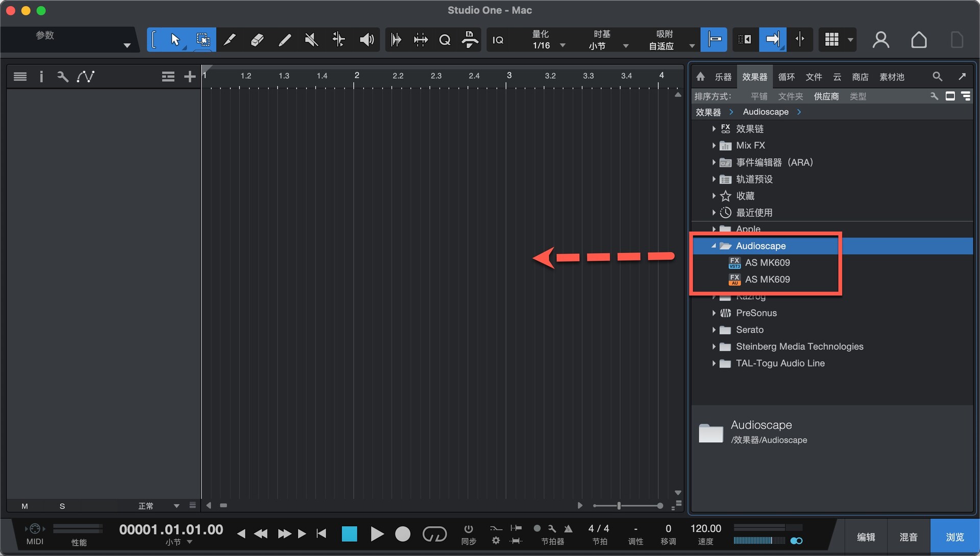Viewport: 980px width, 556px height.
Task: Toggle the metronome icon in transport
Action: coord(568,528)
